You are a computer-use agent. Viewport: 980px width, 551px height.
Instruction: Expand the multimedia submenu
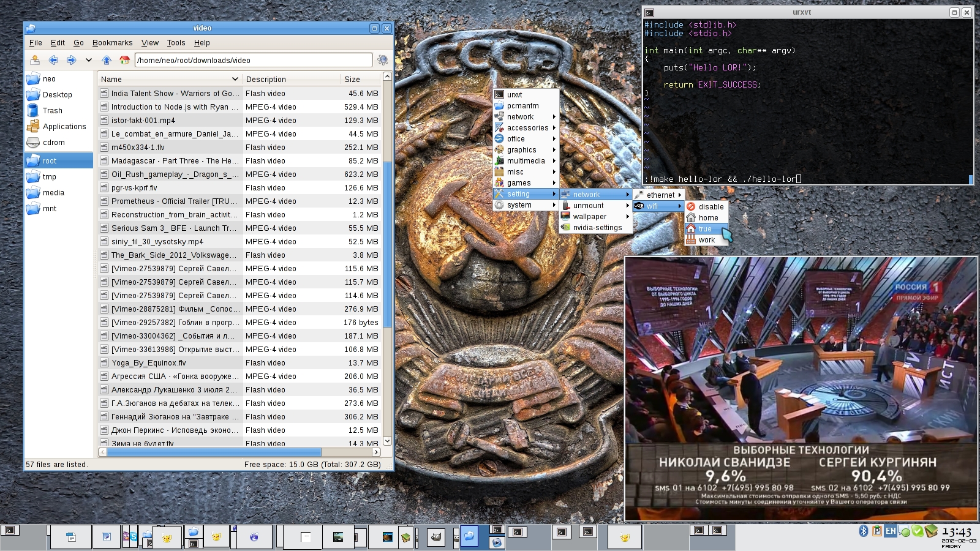point(526,161)
